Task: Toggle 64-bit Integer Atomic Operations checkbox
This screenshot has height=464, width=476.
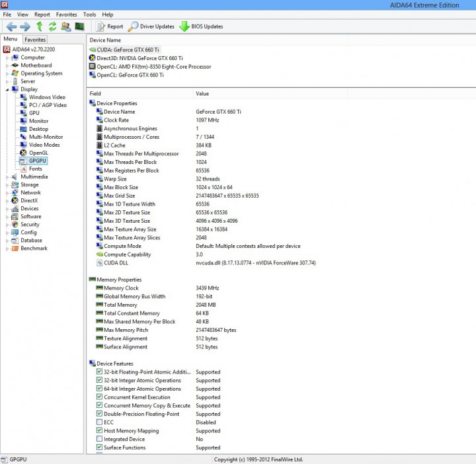Action: pyautogui.click(x=99, y=389)
